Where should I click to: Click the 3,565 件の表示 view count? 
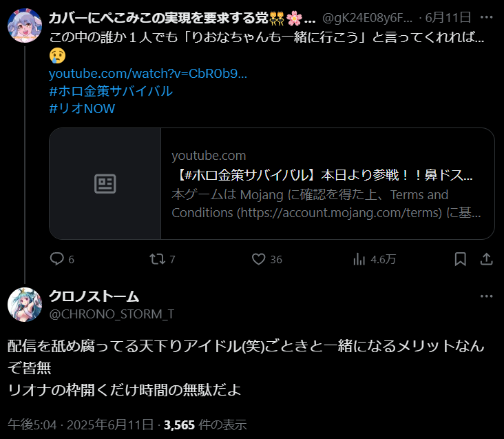pos(205,425)
